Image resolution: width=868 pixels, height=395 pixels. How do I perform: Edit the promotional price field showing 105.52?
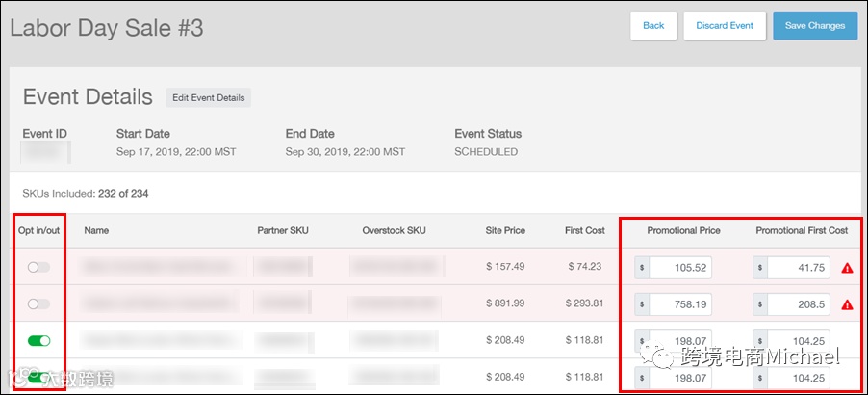(x=679, y=268)
